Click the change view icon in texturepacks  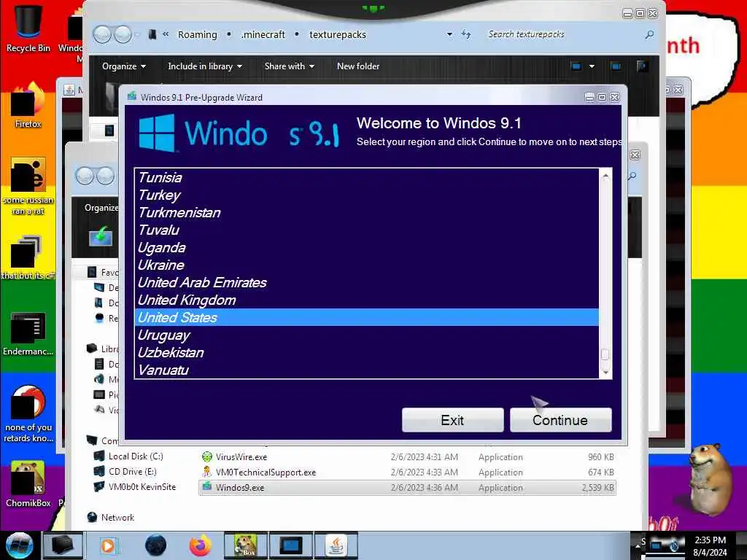[x=576, y=66]
